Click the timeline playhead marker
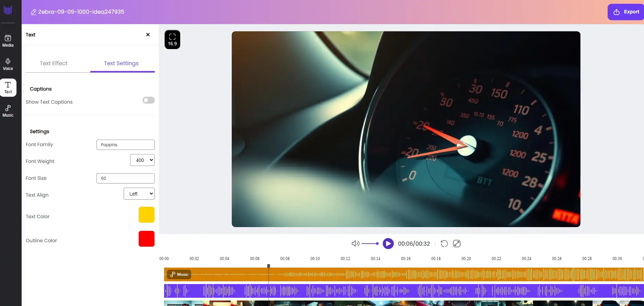This screenshot has width=644, height=306. pos(269,266)
